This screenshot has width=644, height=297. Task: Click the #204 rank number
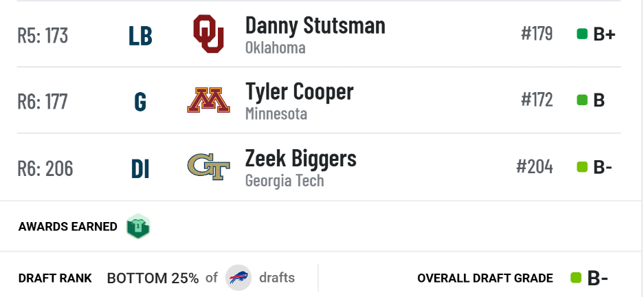(534, 167)
